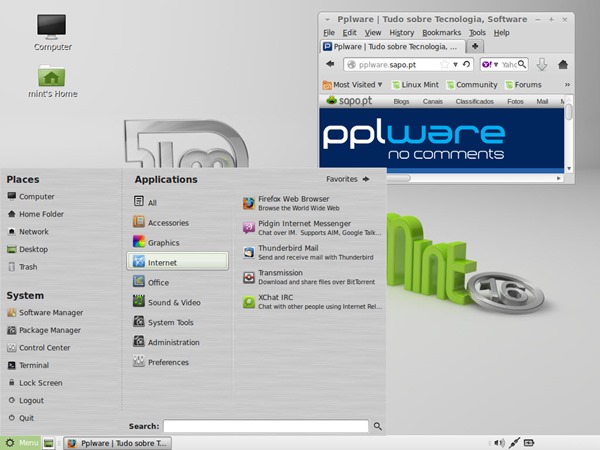Select the All applications category

coord(178,202)
